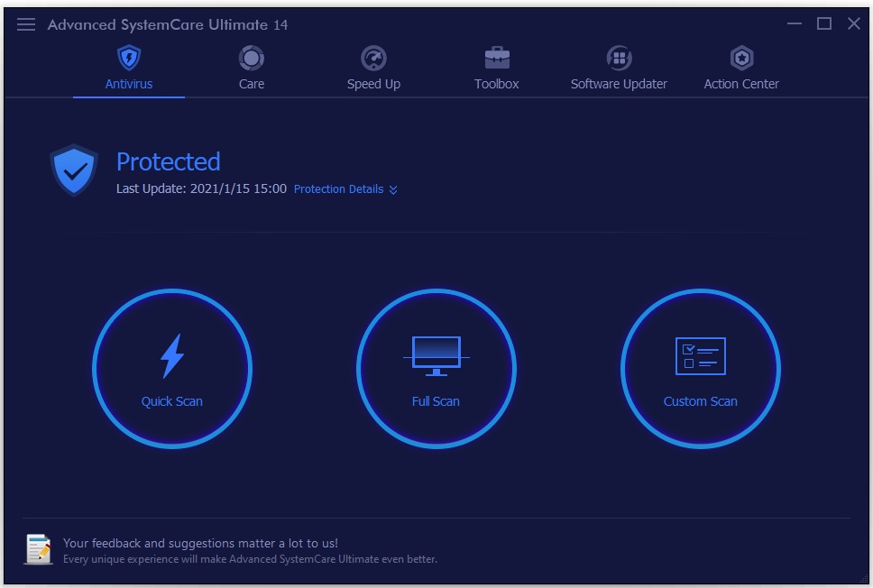873x588 pixels.
Task: Minimize the Advanced SystemCare window
Action: point(795,24)
